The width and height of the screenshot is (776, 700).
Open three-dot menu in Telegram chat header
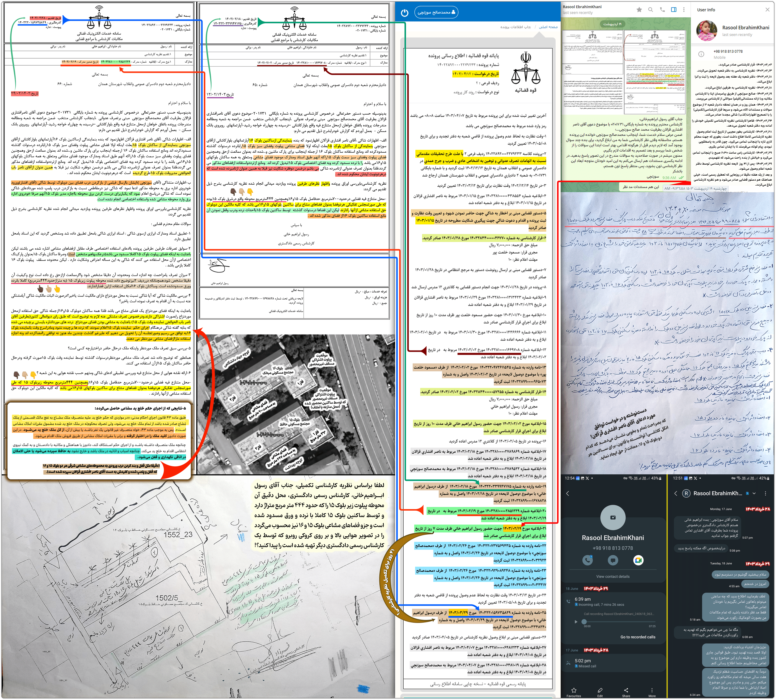tap(684, 10)
